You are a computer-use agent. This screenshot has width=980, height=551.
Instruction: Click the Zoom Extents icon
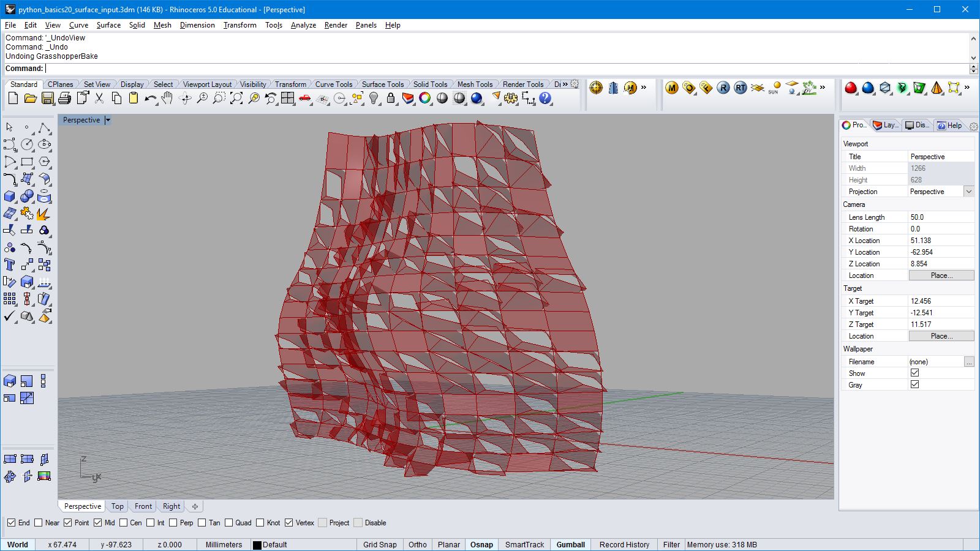tap(236, 99)
